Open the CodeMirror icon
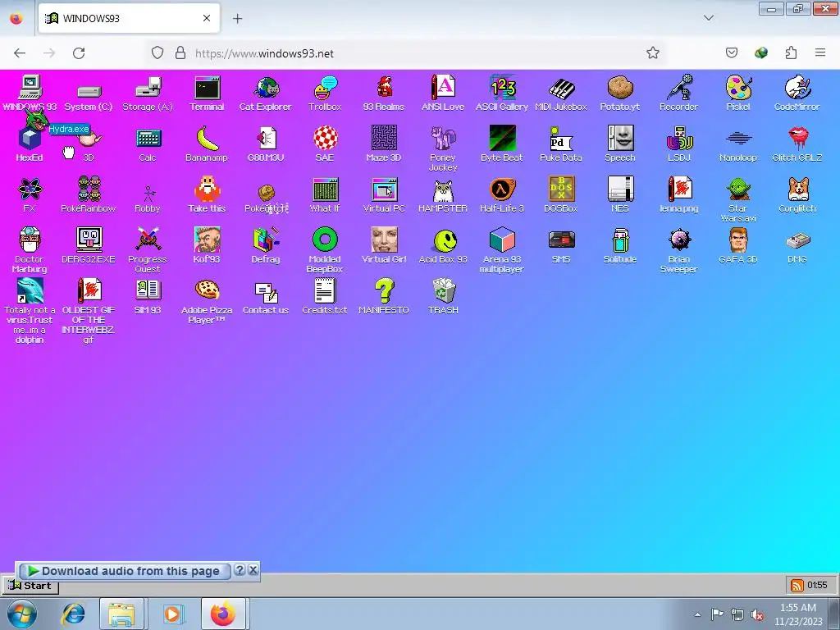The width and height of the screenshot is (840, 630). [x=797, y=88]
